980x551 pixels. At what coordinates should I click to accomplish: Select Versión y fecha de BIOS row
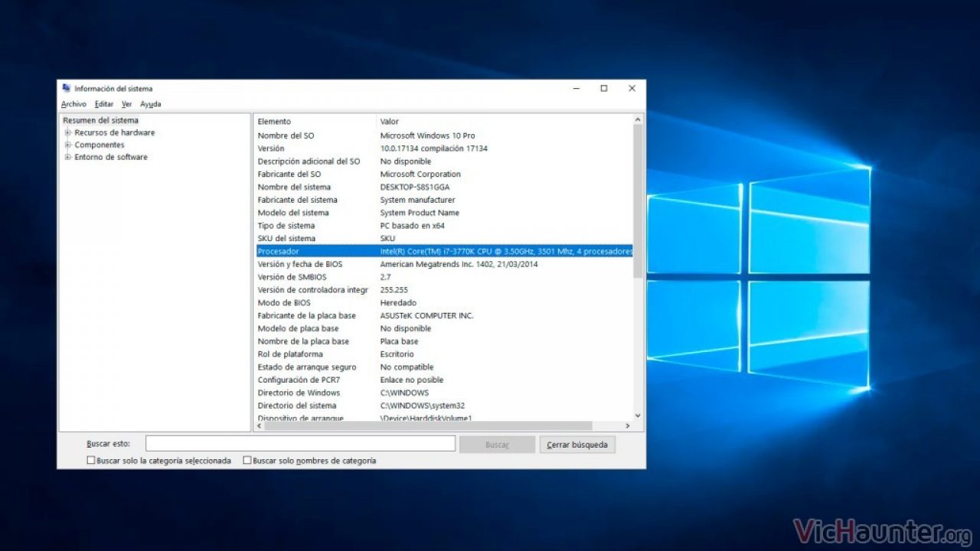(x=443, y=264)
